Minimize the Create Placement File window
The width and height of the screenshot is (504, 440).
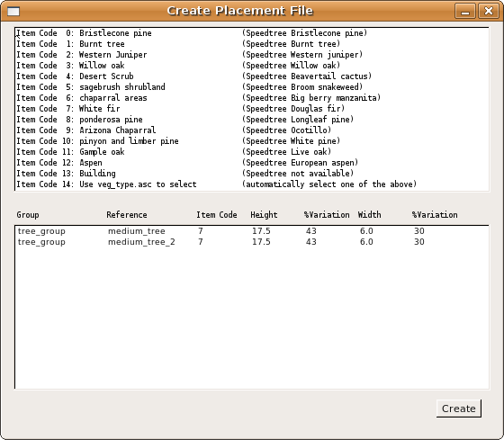click(465, 12)
